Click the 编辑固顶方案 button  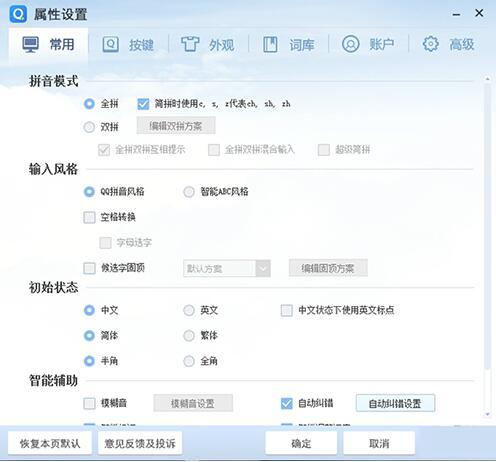328,268
